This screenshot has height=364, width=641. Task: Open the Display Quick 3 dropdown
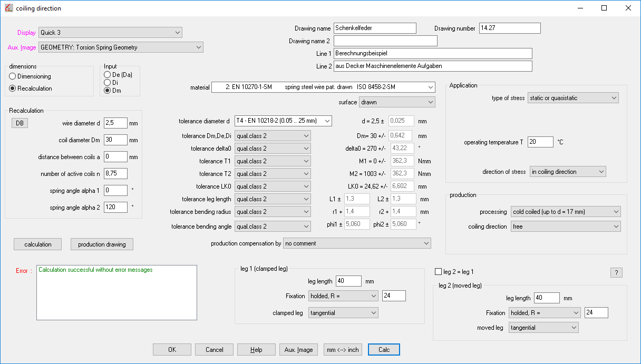click(x=111, y=33)
